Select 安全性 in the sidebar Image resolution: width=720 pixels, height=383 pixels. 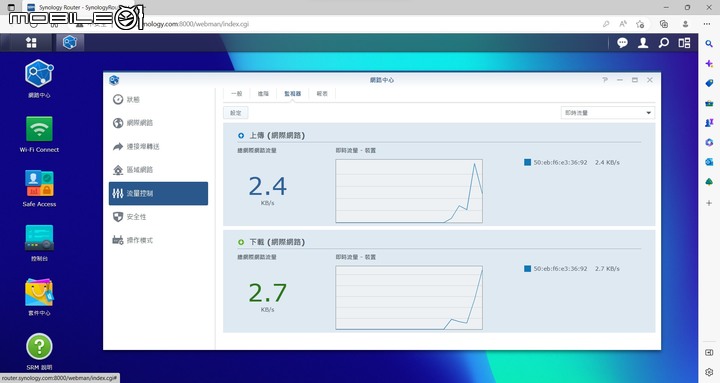click(158, 216)
